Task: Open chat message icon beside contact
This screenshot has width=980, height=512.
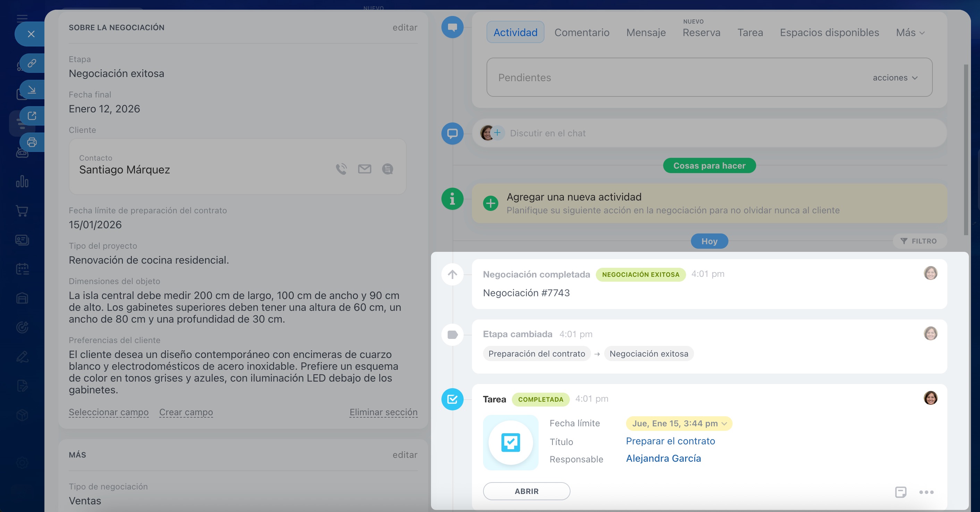Action: tap(387, 169)
